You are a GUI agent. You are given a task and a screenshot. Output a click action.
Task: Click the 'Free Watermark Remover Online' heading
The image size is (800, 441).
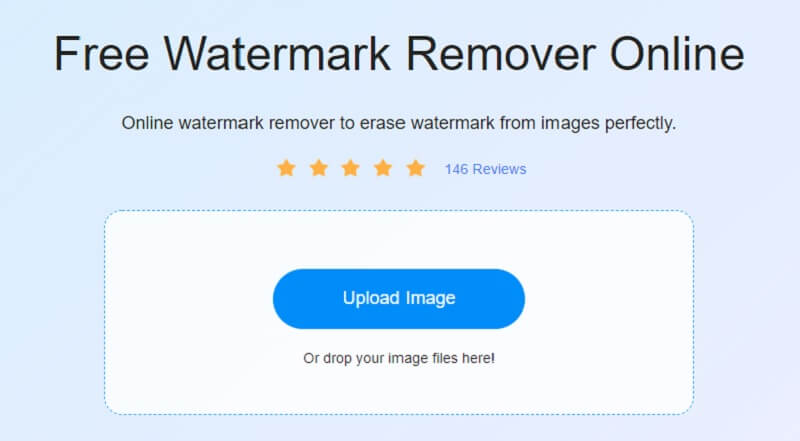399,54
